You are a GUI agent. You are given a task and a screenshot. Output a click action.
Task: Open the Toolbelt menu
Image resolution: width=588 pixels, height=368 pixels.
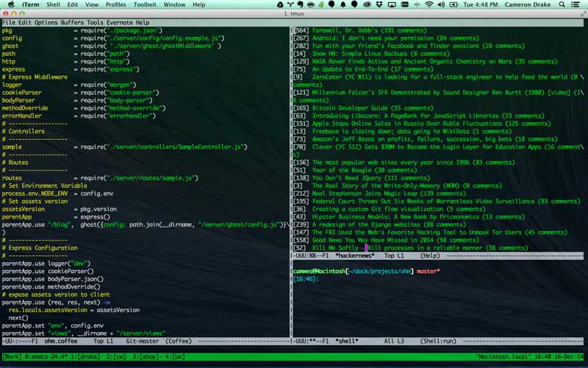(x=145, y=4)
